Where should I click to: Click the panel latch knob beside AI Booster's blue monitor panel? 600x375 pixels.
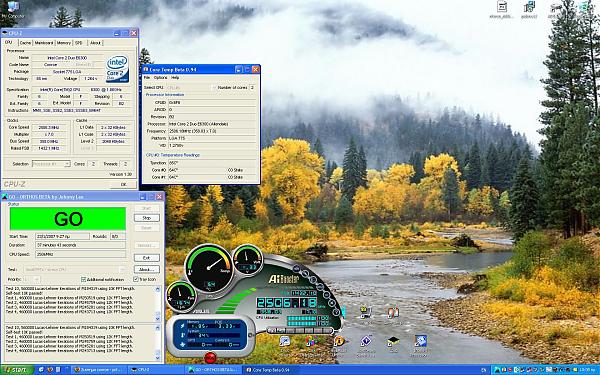point(250,335)
